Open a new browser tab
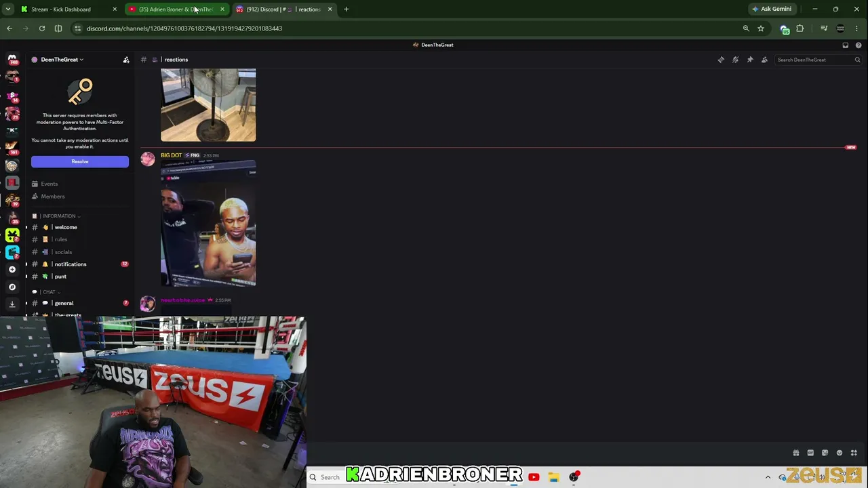 tap(346, 9)
